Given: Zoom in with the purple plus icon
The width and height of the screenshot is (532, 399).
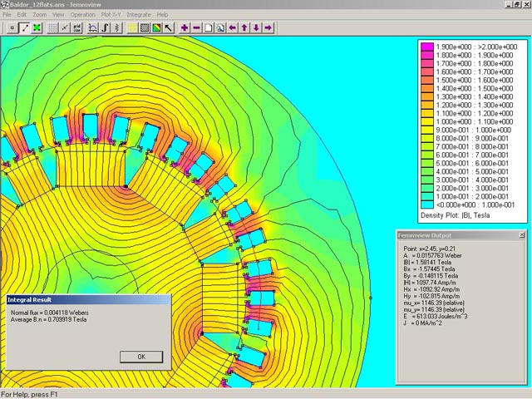Looking at the screenshot, I should 185,27.
